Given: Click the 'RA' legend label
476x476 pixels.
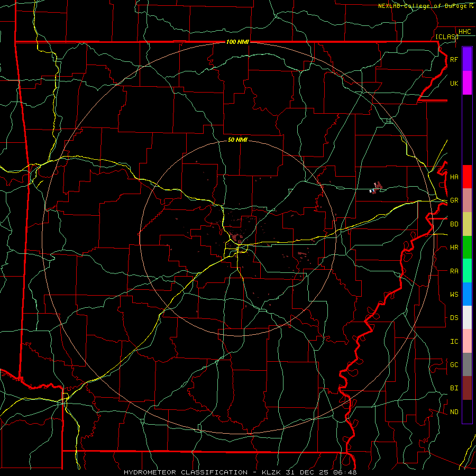Looking at the screenshot, I should click(x=454, y=271).
